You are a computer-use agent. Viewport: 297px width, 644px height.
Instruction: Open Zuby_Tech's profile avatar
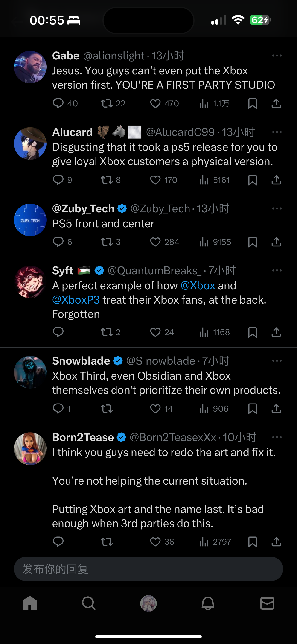point(30,220)
